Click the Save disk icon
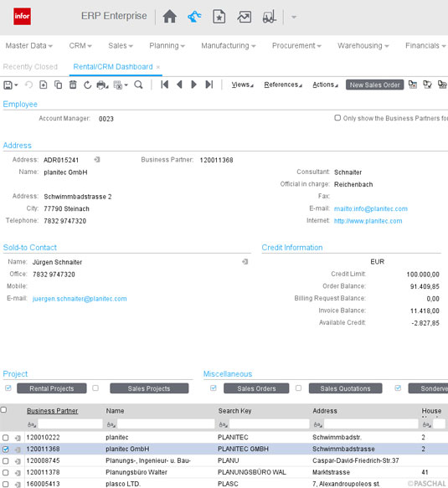The height and width of the screenshot is (488, 448). pyautogui.click(x=8, y=85)
